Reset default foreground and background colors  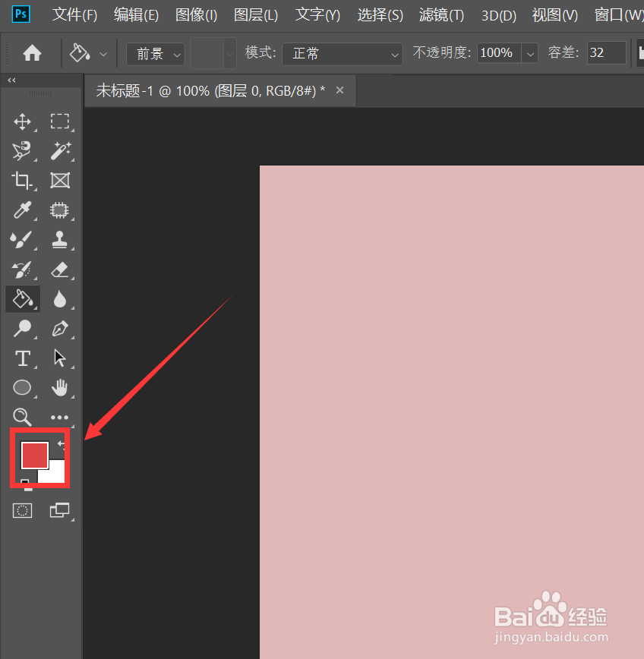(x=26, y=484)
